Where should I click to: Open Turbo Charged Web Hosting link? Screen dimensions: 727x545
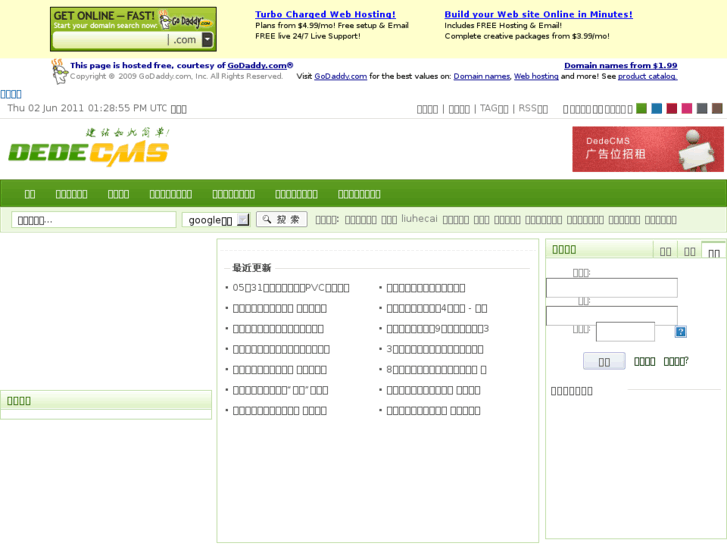[x=325, y=14]
